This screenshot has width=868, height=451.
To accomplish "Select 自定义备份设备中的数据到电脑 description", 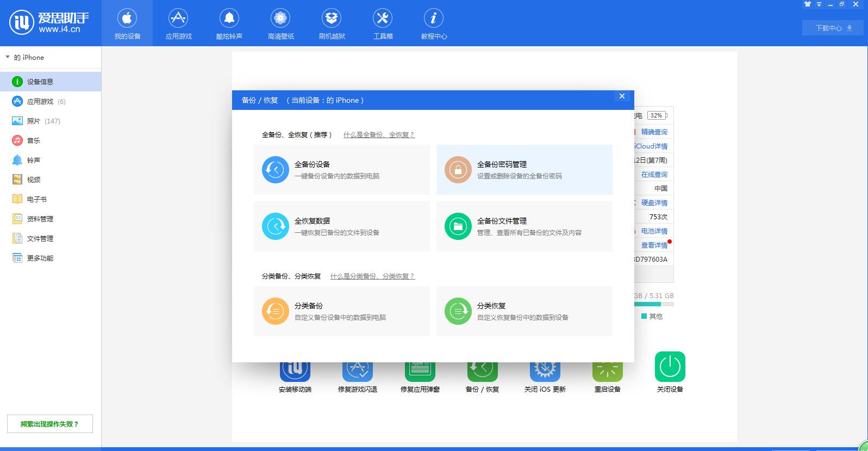I will coord(340,318).
